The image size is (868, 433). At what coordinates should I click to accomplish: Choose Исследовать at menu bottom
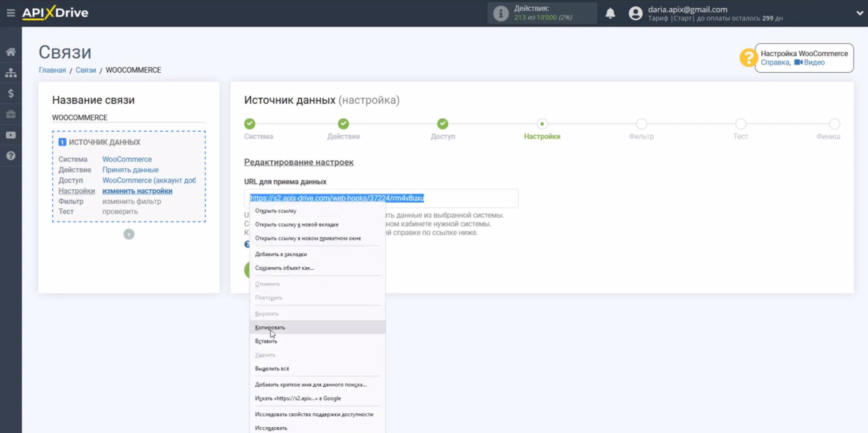pyautogui.click(x=318, y=428)
